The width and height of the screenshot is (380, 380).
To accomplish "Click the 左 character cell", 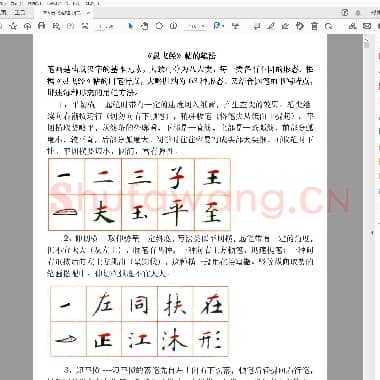I will coord(104,304).
